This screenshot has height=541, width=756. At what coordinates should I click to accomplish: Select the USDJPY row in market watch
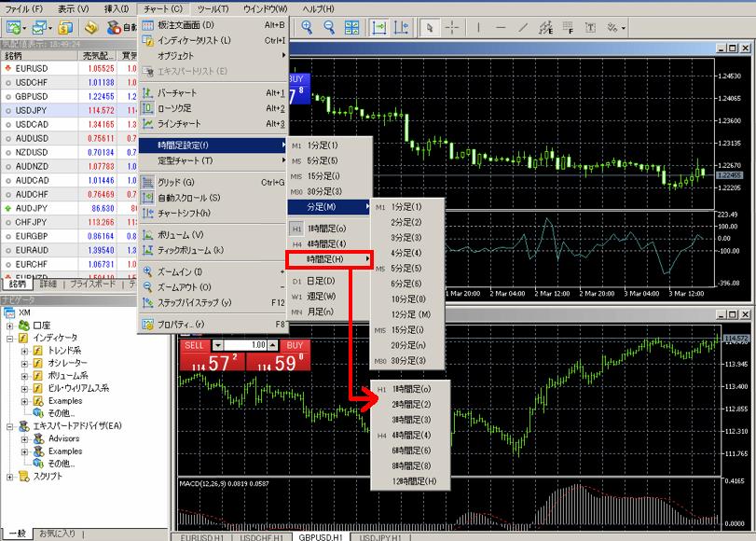(68, 110)
